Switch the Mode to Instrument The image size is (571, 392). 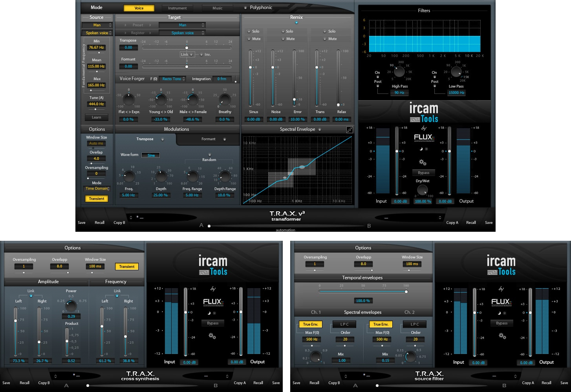pyautogui.click(x=178, y=7)
